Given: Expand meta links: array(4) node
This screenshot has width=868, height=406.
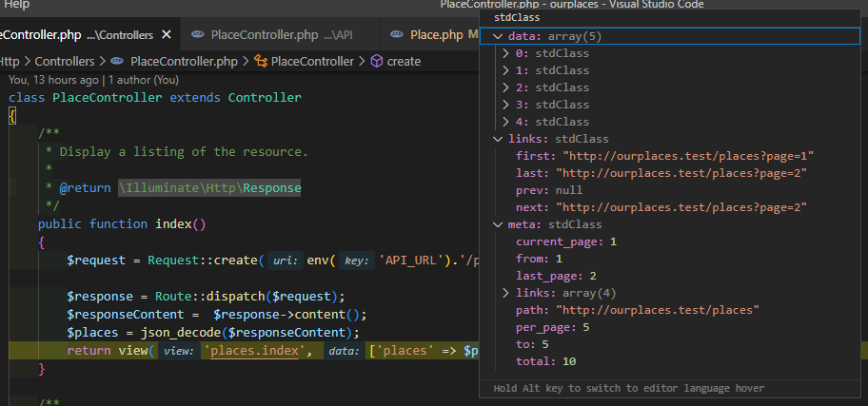Looking at the screenshot, I should point(506,293).
